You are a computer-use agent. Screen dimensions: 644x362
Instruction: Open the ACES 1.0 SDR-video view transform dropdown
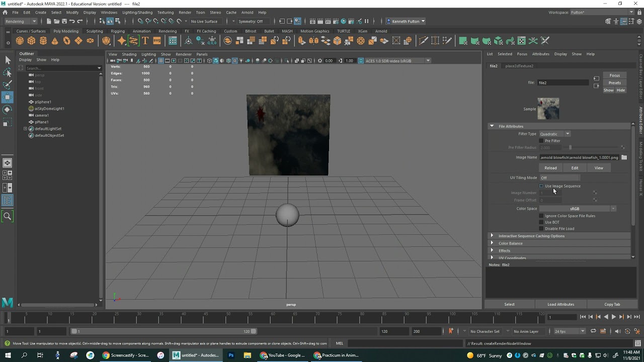point(397,61)
